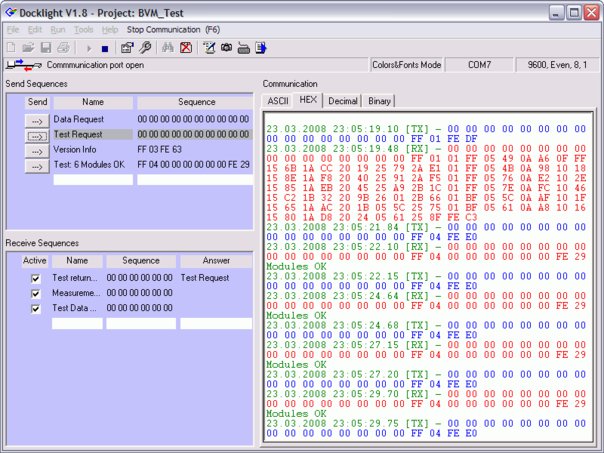Click the Notepad export toolbar icon
604x453 pixels.
[261, 48]
